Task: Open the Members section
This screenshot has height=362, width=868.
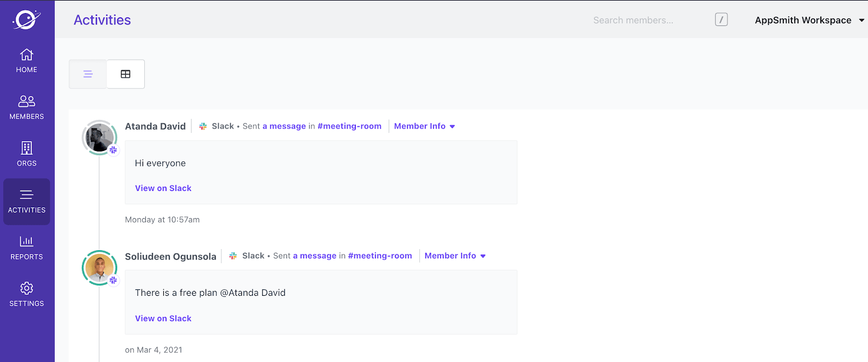Action: (x=27, y=107)
